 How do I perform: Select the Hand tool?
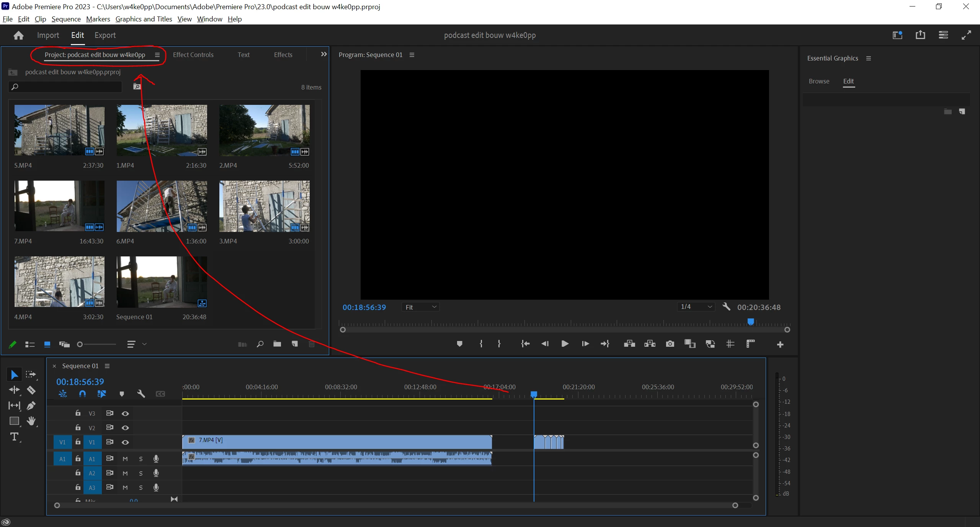click(x=31, y=421)
